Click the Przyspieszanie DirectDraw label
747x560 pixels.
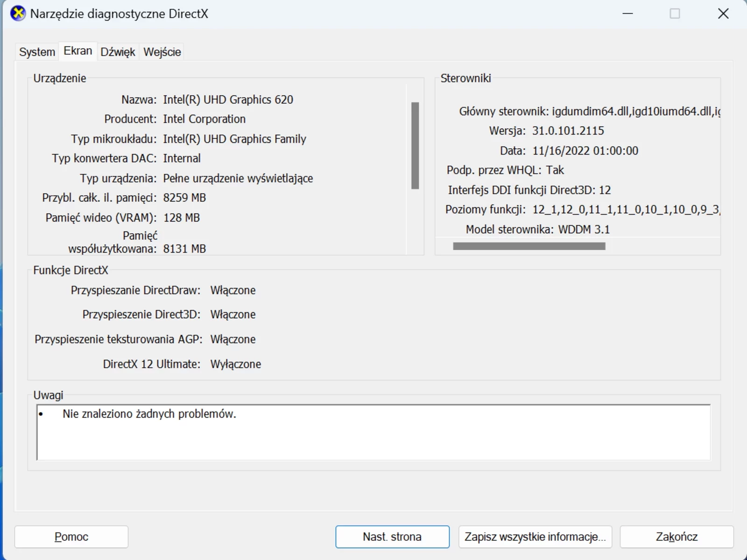click(135, 290)
